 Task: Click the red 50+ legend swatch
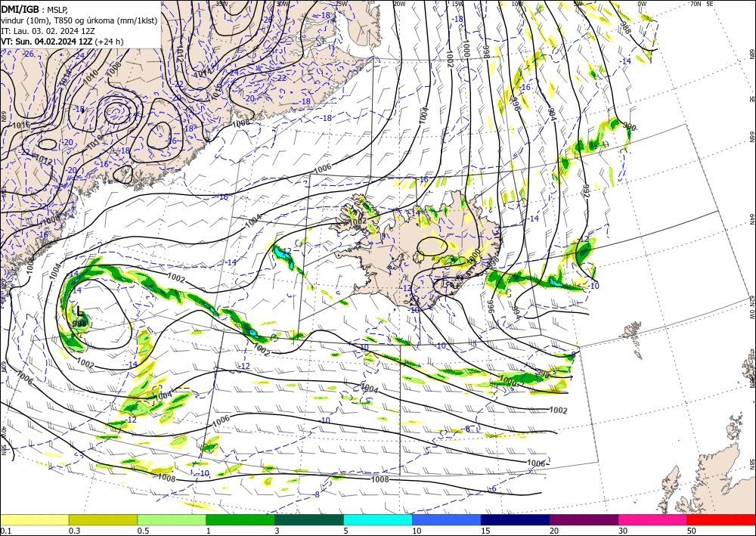[x=721, y=519]
